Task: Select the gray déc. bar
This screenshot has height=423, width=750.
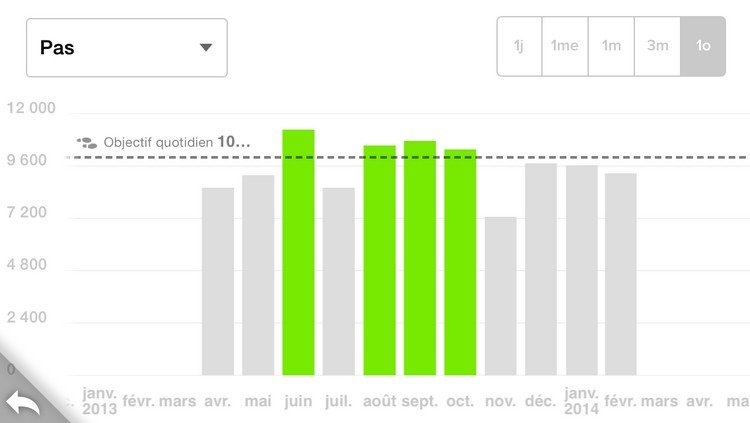Action: pyautogui.click(x=541, y=269)
